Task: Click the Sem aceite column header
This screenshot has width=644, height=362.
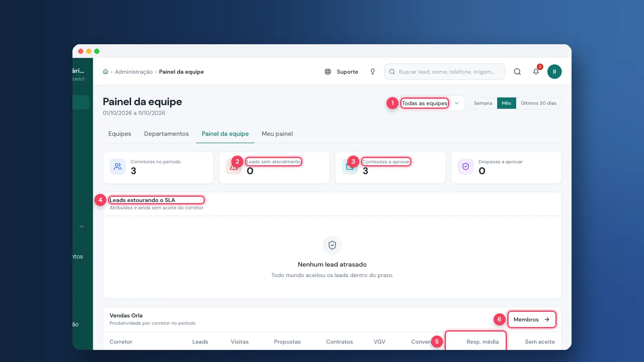Action: pos(540,342)
